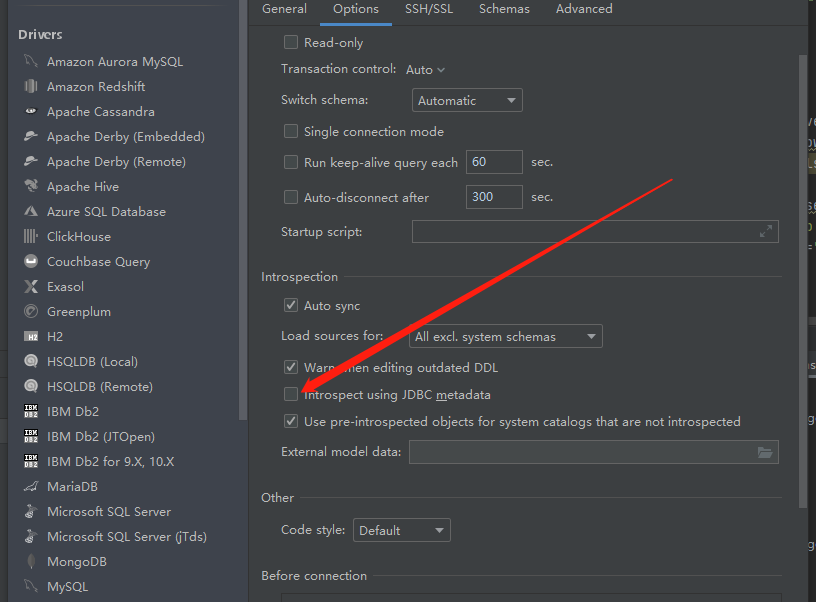Viewport: 816px width, 602px height.
Task: Click the MongoDB driver icon
Action: [x=30, y=561]
